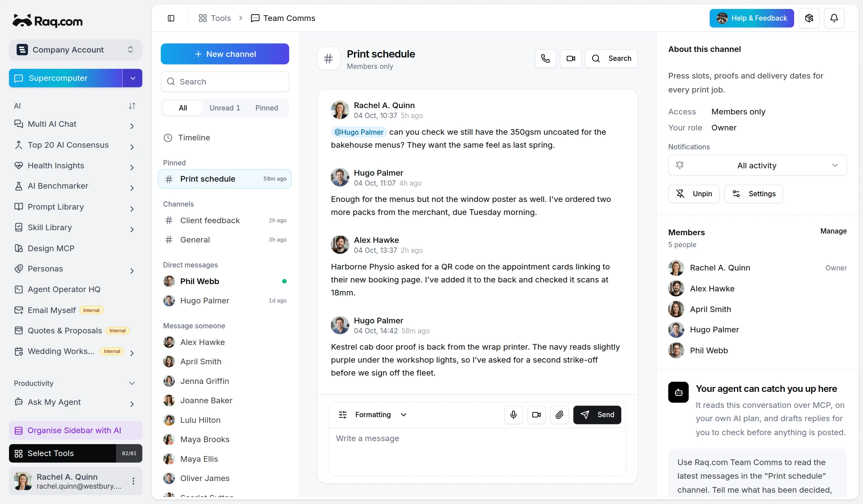Message Maya Brooks
This screenshot has height=504, width=863.
click(x=225, y=439)
